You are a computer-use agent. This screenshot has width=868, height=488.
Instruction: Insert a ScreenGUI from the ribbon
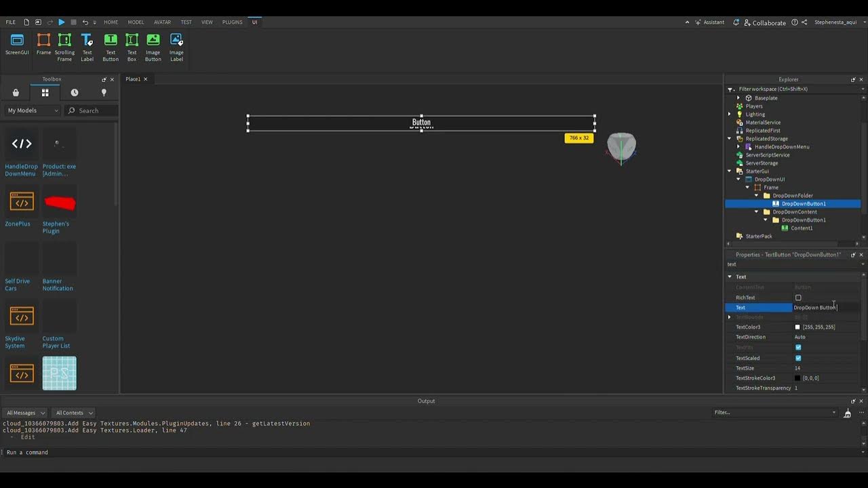[17, 45]
